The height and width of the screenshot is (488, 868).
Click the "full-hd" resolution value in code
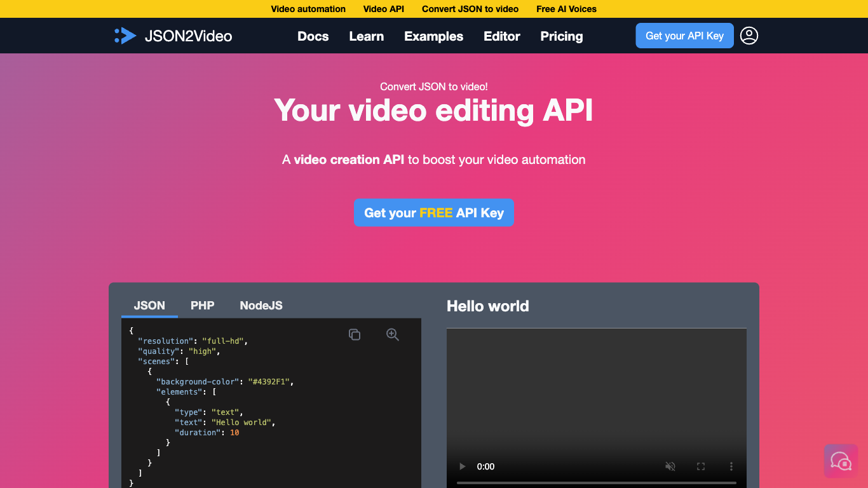[x=223, y=341]
